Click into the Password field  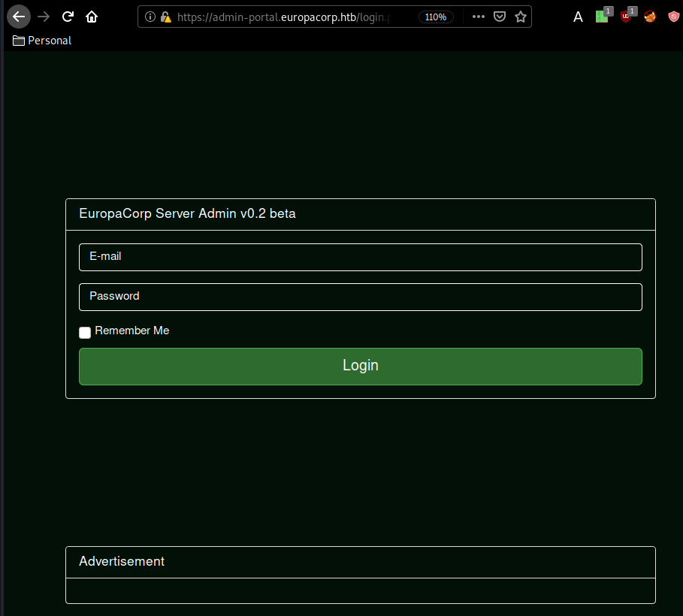[360, 297]
